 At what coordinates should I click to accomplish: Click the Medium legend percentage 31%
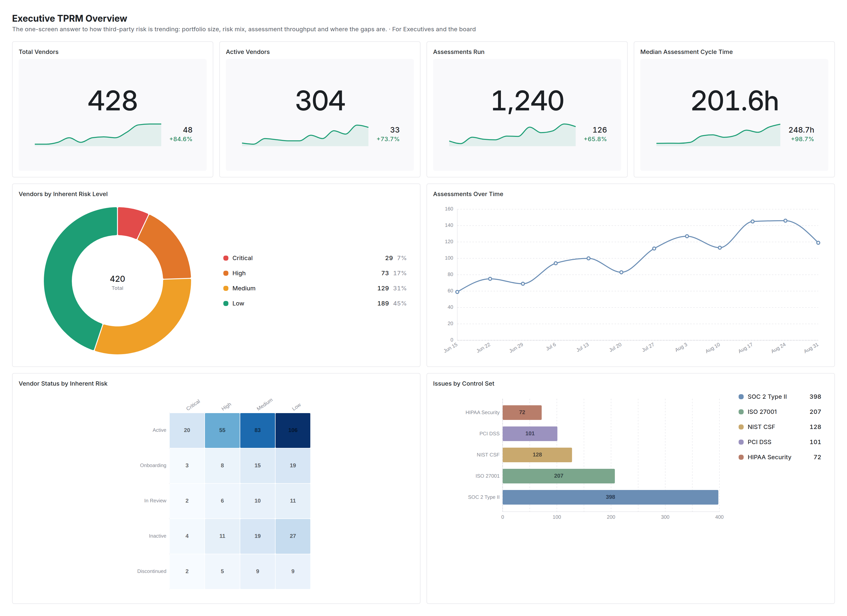click(400, 288)
